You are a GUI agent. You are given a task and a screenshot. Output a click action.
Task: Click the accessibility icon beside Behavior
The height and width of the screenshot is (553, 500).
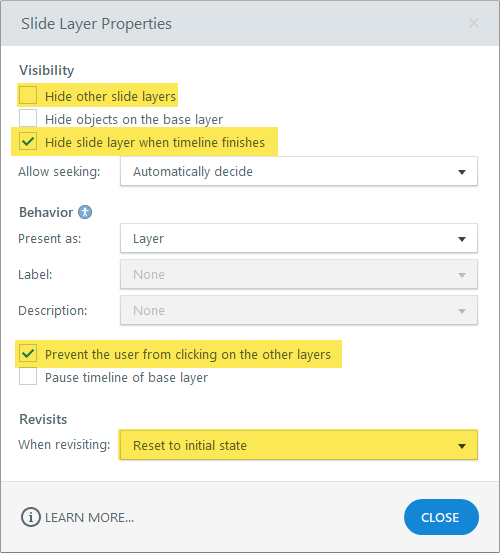85,212
